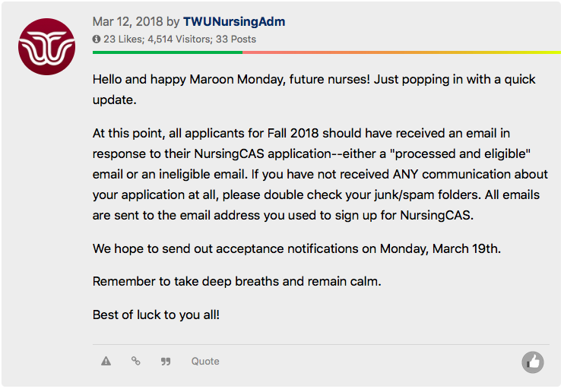Click the 33 Posts stat
The width and height of the screenshot is (564, 392).
[236, 39]
